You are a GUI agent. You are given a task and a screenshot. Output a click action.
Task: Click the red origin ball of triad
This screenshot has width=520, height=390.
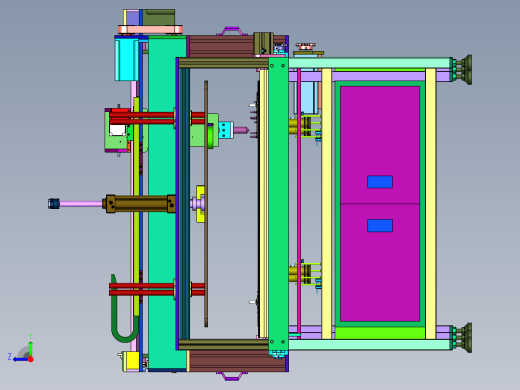pyautogui.click(x=31, y=359)
